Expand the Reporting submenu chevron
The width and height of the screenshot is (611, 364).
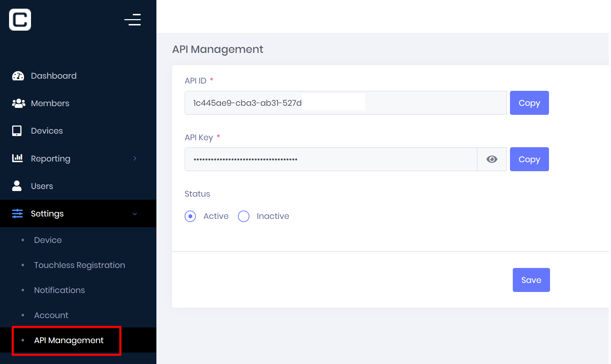click(135, 159)
